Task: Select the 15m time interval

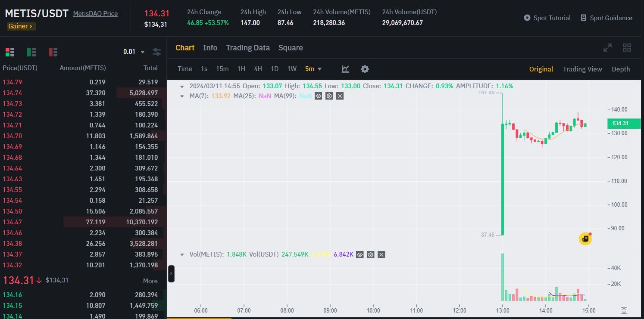Action: click(x=222, y=69)
